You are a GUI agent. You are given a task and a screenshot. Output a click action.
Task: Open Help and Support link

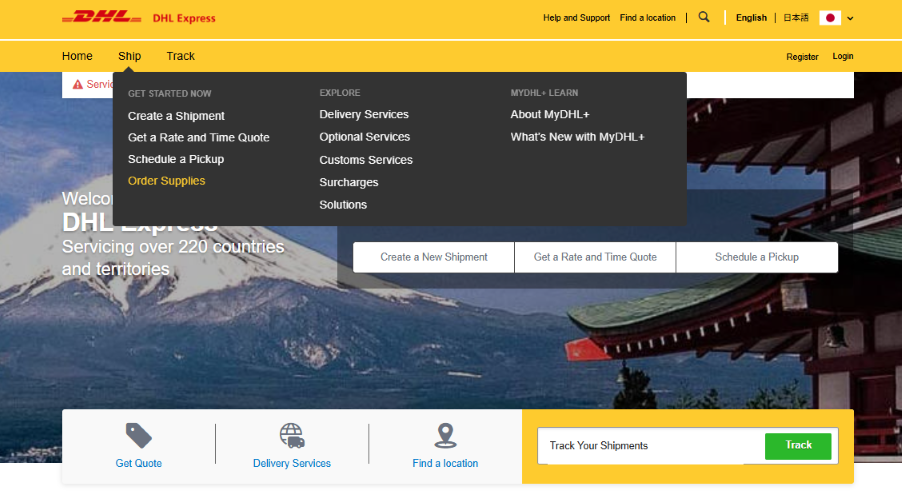click(576, 18)
